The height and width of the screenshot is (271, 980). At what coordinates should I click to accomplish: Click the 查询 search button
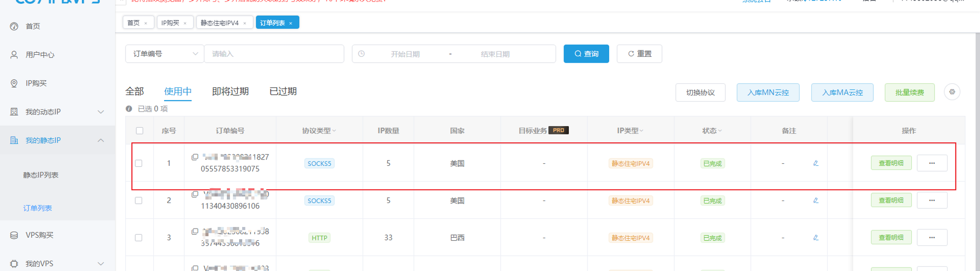point(586,54)
